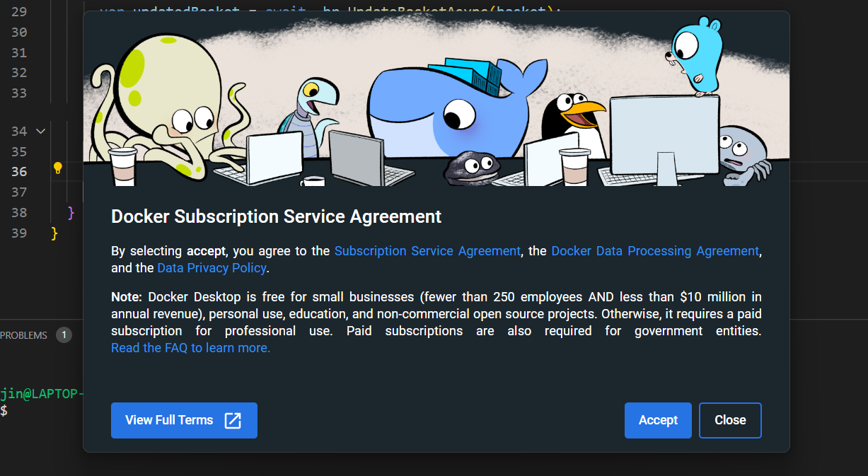Screen dimensions: 868x476
Task: Open View Full Terms
Action: 184,420
